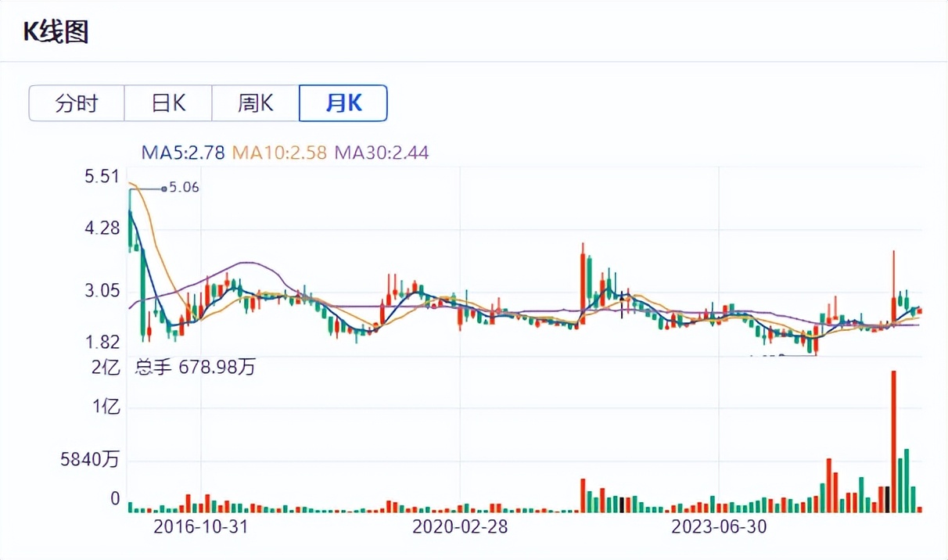Switch to the 分时 tab

(77, 103)
